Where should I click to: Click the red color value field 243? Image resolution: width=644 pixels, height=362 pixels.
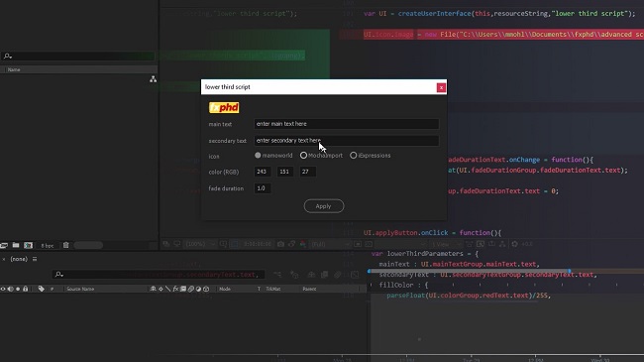[262, 172]
